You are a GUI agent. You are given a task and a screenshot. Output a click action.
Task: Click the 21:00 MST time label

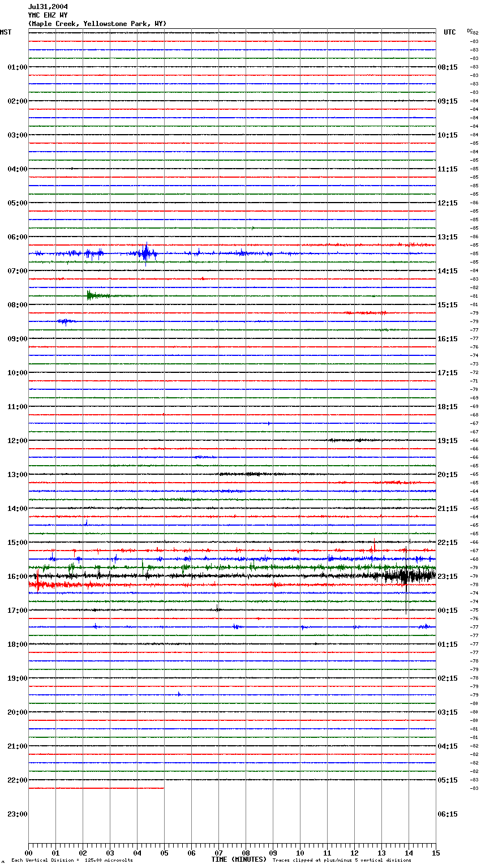coord(18,746)
